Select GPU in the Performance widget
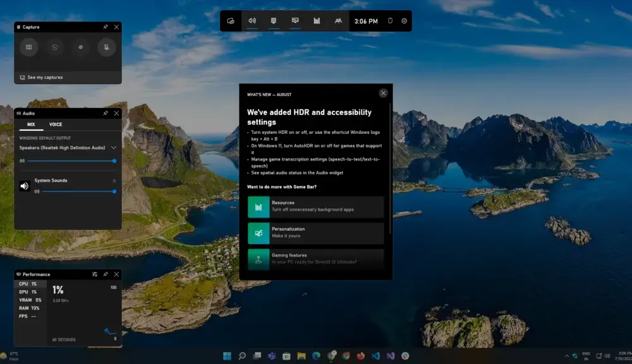Viewport: 632px width, 364px height. point(30,292)
